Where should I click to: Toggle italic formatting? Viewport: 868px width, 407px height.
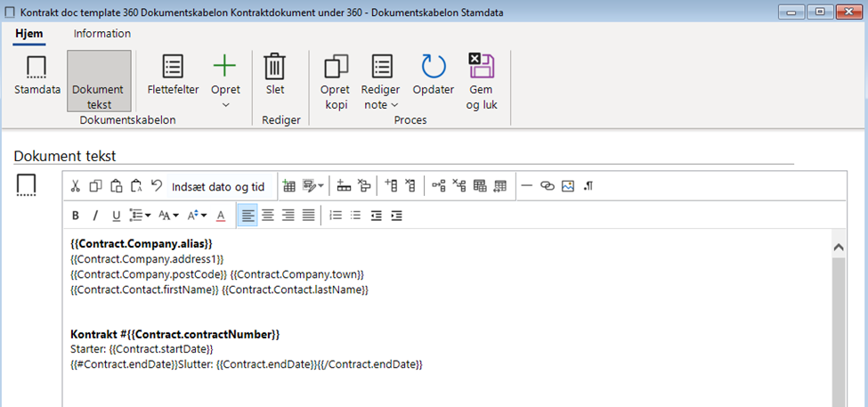(x=95, y=216)
